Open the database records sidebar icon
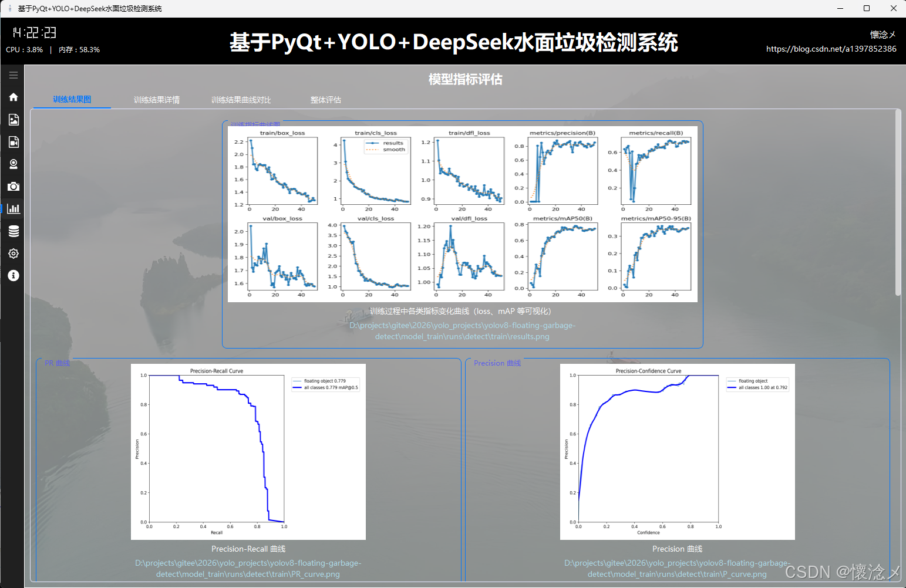The width and height of the screenshot is (906, 588). point(14,231)
